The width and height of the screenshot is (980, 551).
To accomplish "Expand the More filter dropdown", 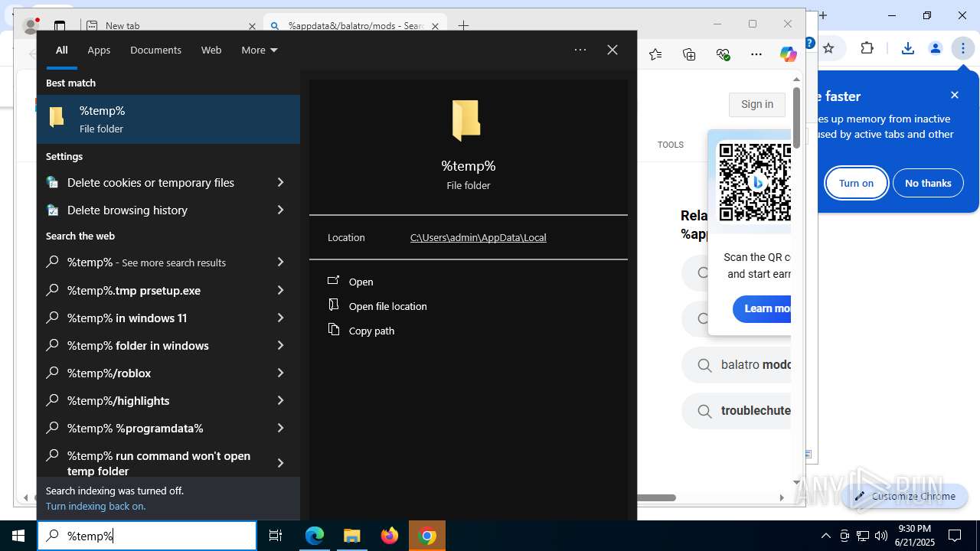I will (x=259, y=50).
